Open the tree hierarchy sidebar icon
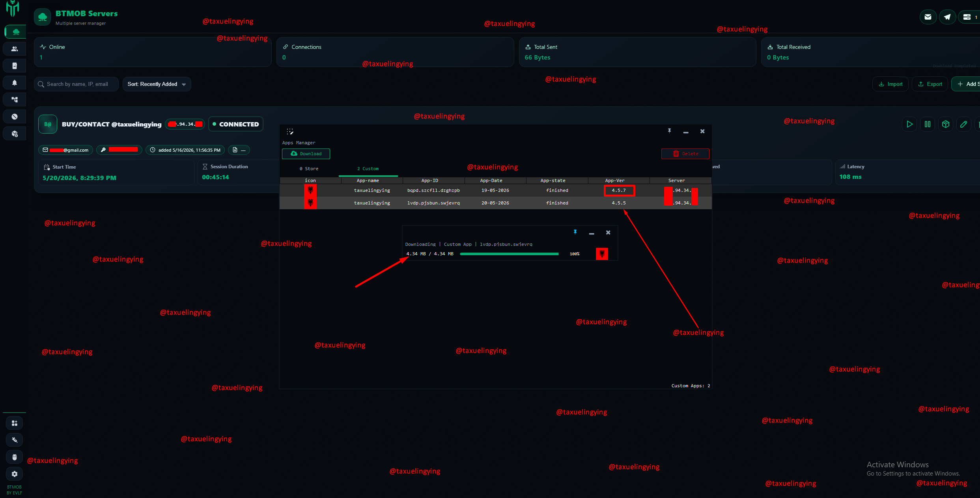 15,100
